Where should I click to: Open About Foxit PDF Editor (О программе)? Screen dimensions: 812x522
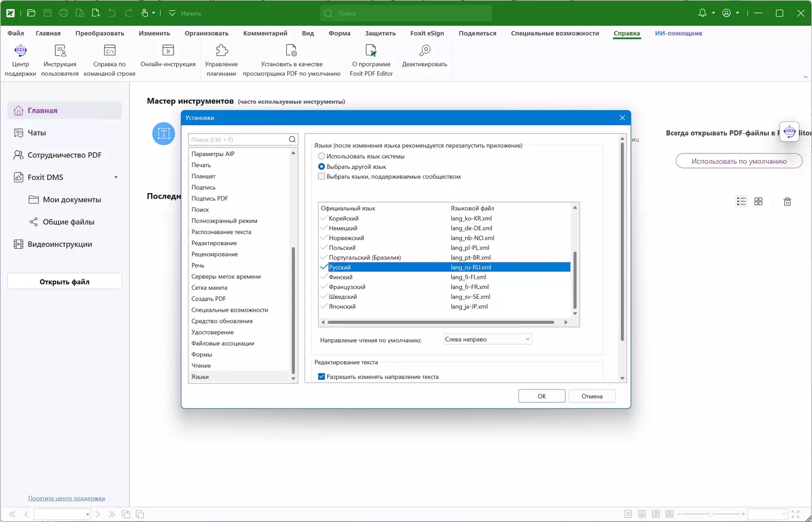[371, 51]
